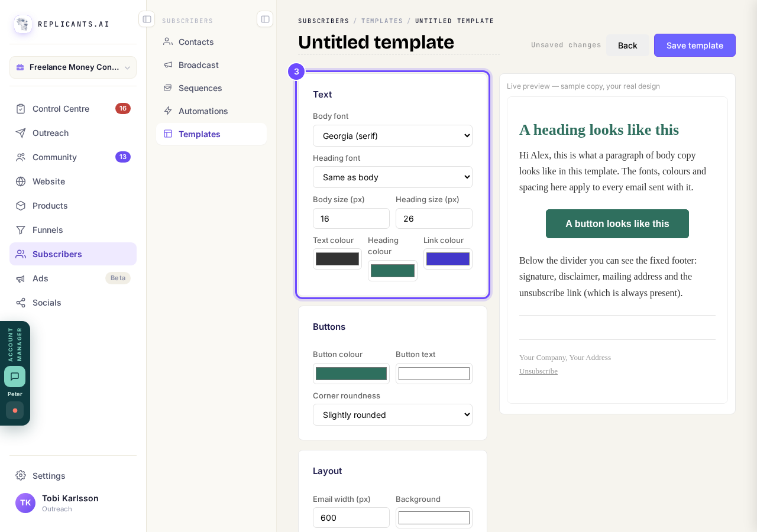Open the account manager chat icon
Image resolution: width=757 pixels, height=532 pixels.
tap(15, 377)
